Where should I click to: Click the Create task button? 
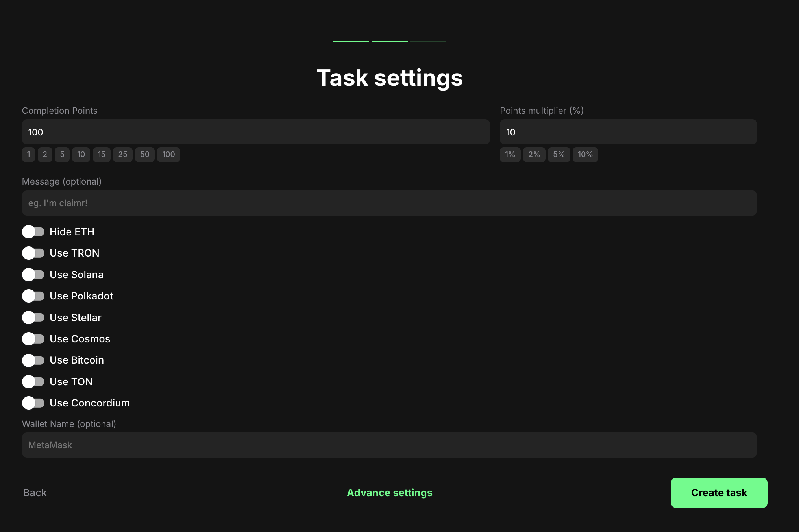(719, 493)
